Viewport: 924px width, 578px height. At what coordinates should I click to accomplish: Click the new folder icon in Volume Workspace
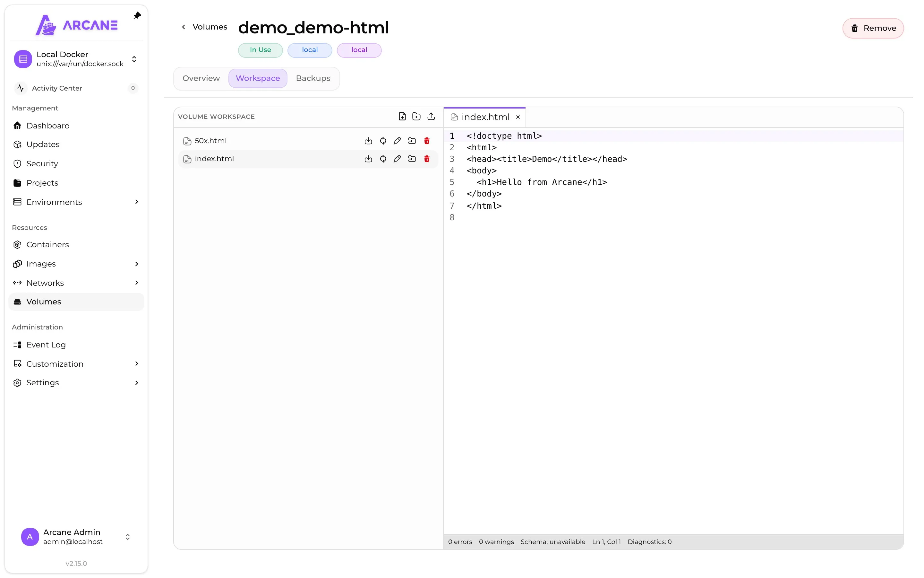416,117
